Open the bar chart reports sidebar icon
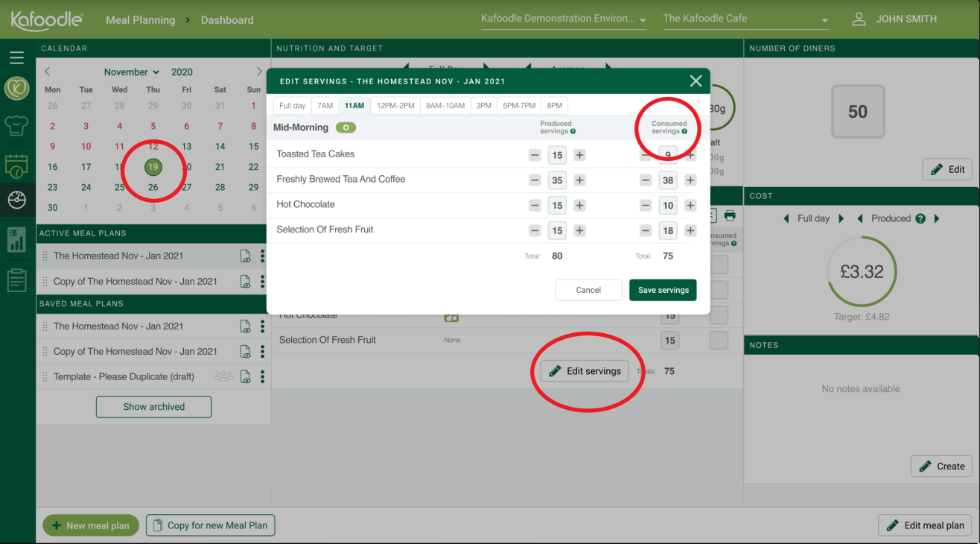The height and width of the screenshot is (544, 980). [x=16, y=240]
